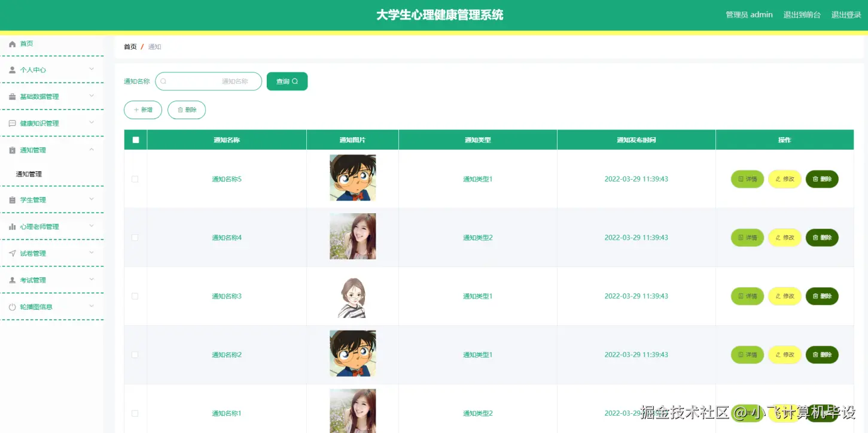Click 退出到前台 in the header
This screenshot has width=868, height=433.
(802, 15)
